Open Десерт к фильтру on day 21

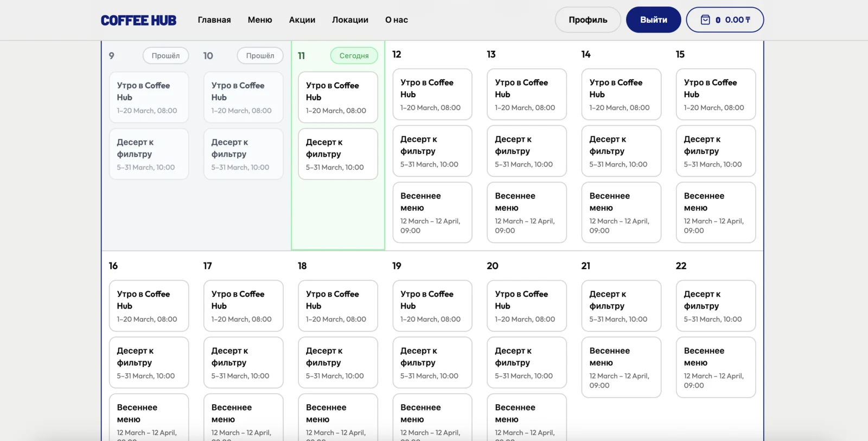[x=621, y=306]
